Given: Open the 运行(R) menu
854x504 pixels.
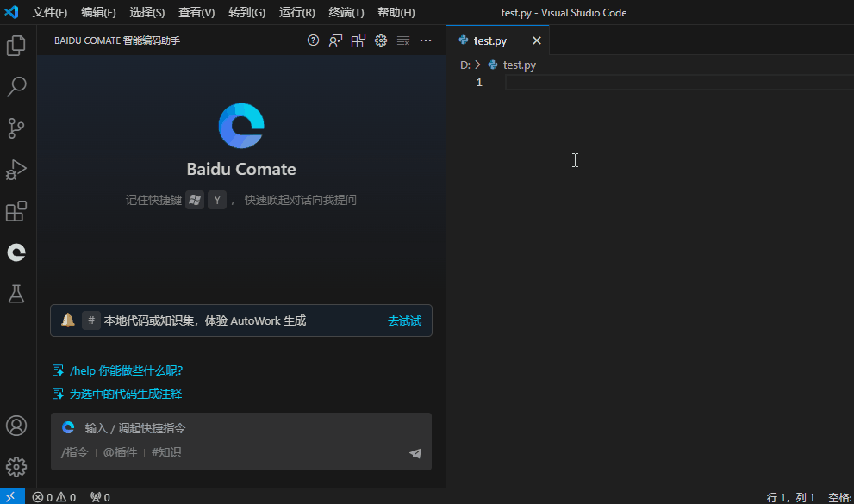Looking at the screenshot, I should (x=296, y=13).
